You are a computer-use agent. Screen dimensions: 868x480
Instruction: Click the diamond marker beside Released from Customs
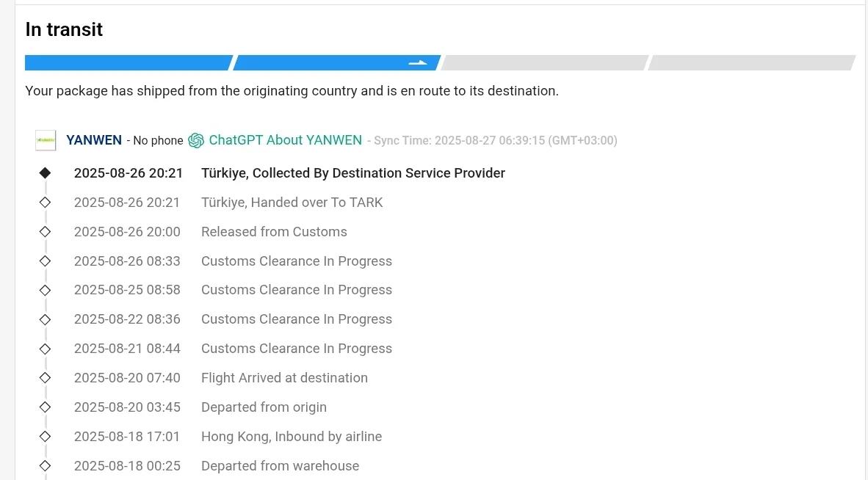tap(45, 232)
